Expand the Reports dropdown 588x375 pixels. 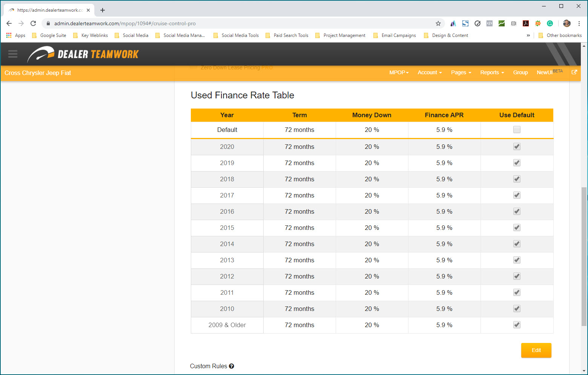tap(491, 72)
